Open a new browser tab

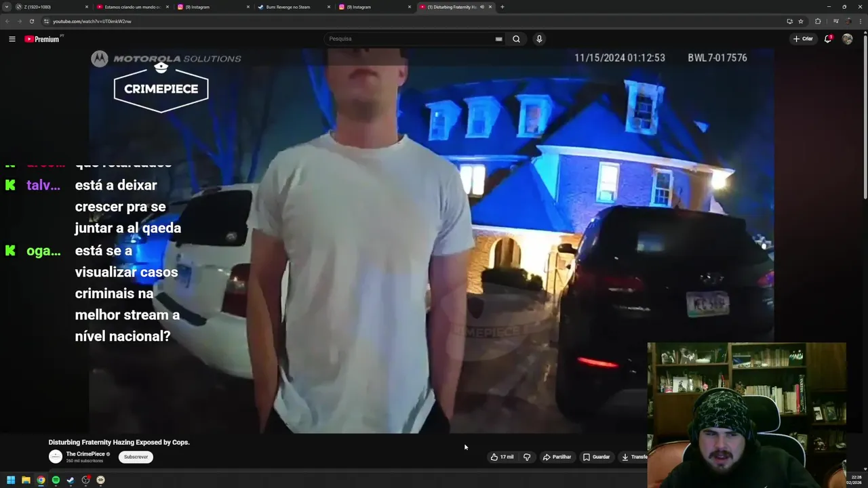tap(502, 7)
